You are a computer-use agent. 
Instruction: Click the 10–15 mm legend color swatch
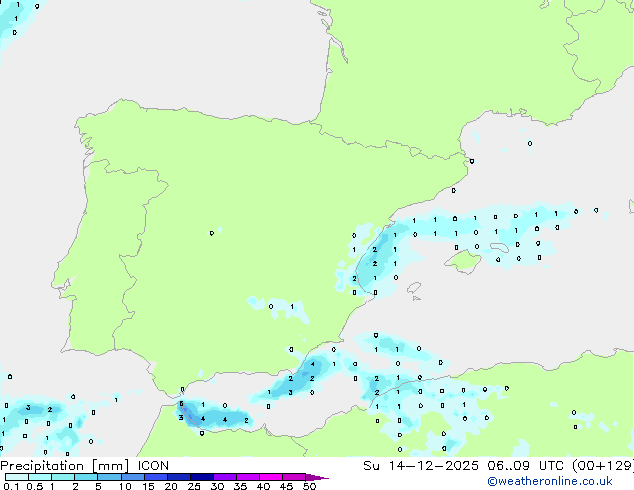[x=132, y=477]
